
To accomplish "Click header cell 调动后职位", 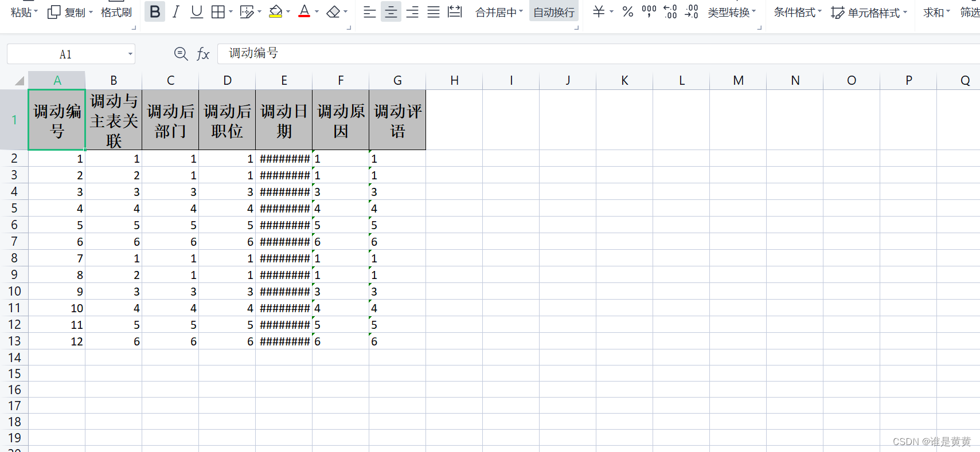I will pyautogui.click(x=227, y=120).
